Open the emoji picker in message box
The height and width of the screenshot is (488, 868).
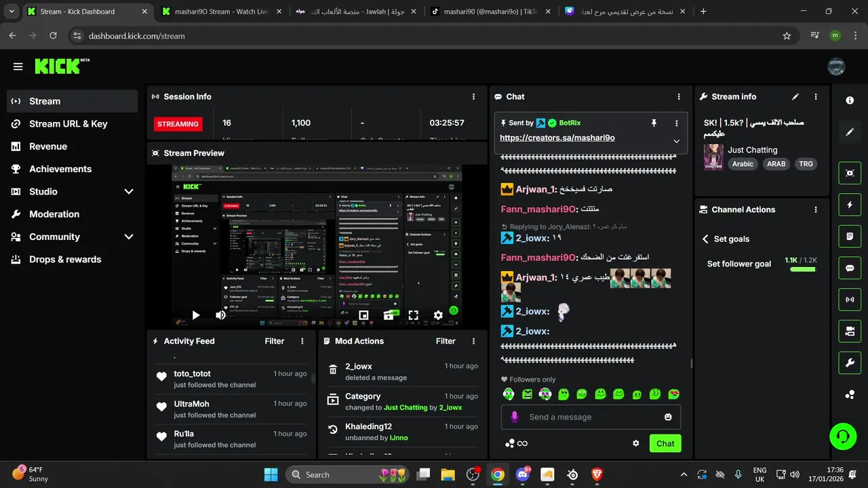point(668,417)
